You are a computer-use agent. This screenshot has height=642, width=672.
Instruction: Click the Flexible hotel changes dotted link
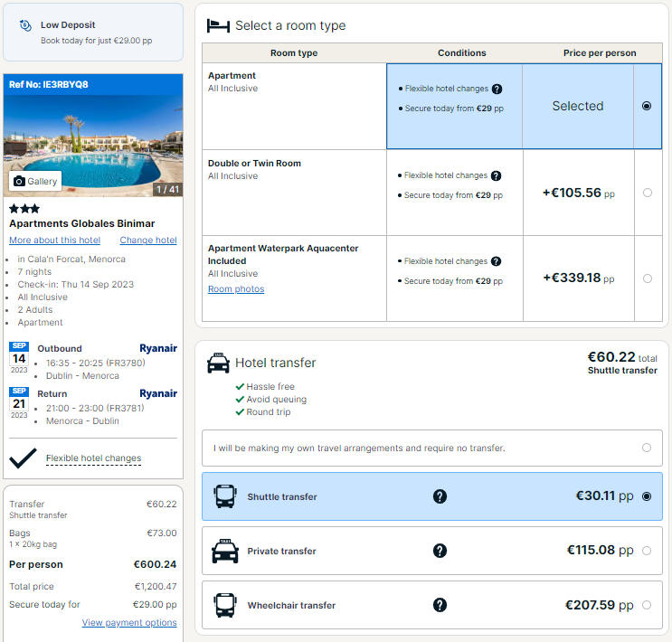93,458
